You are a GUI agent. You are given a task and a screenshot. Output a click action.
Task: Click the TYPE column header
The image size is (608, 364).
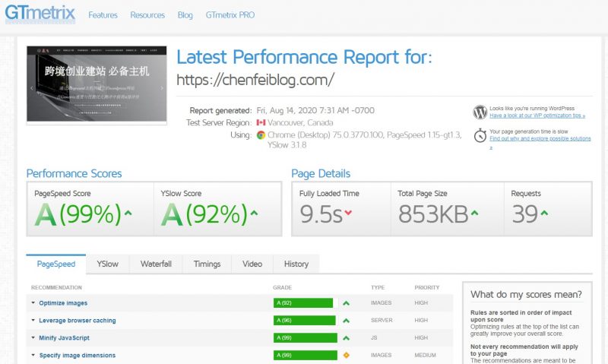(378, 288)
